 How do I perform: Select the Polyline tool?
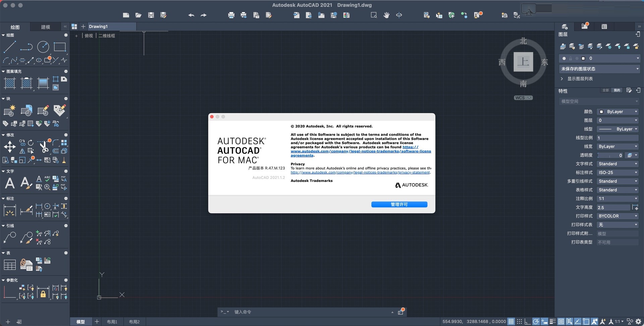coord(26,47)
